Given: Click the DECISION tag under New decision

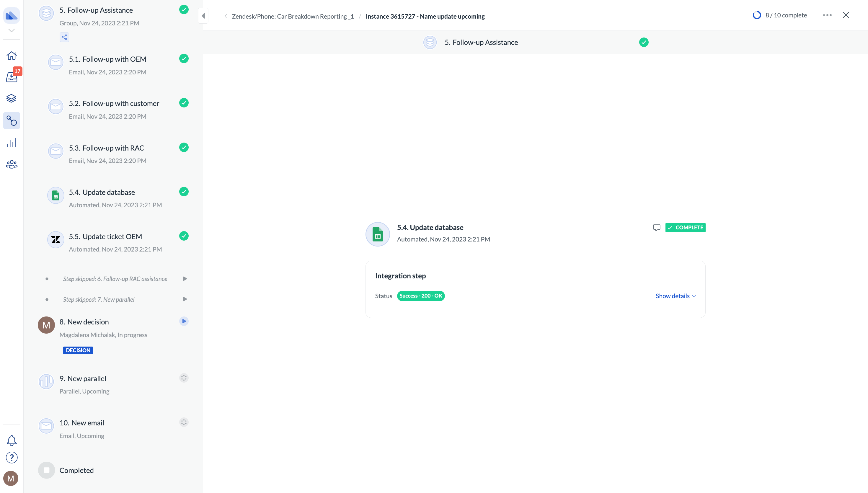Looking at the screenshot, I should (x=78, y=350).
